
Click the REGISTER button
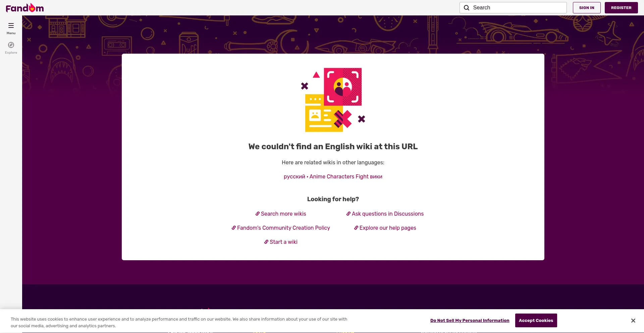pyautogui.click(x=621, y=8)
